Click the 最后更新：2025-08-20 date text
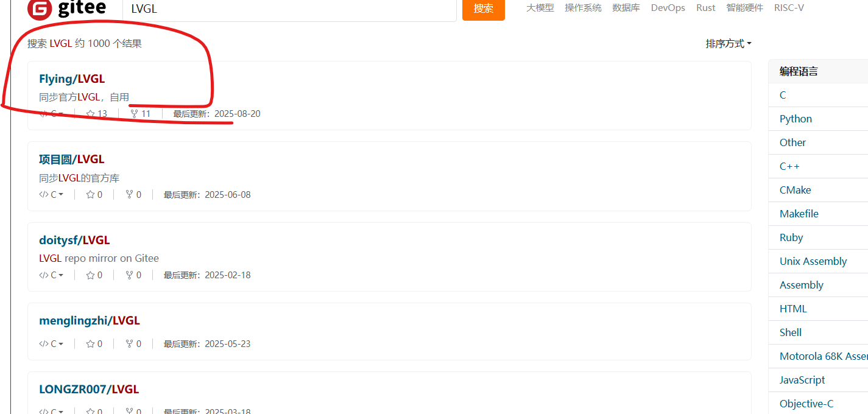Image resolution: width=868 pixels, height=414 pixels. (217, 114)
